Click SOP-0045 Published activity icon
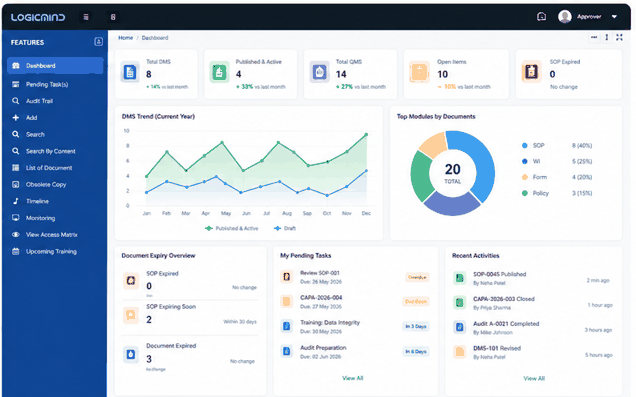This screenshot has width=636, height=397. pos(460,278)
